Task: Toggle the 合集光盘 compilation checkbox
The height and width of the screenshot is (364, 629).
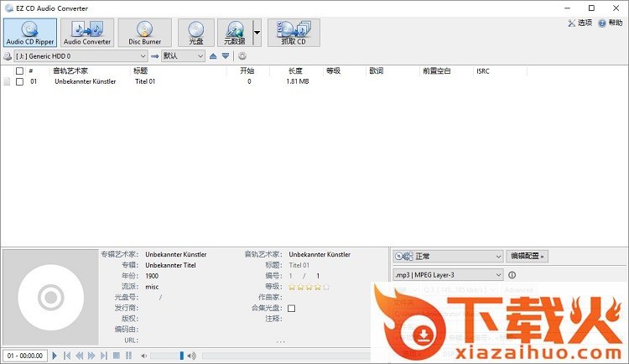Action: click(x=292, y=308)
